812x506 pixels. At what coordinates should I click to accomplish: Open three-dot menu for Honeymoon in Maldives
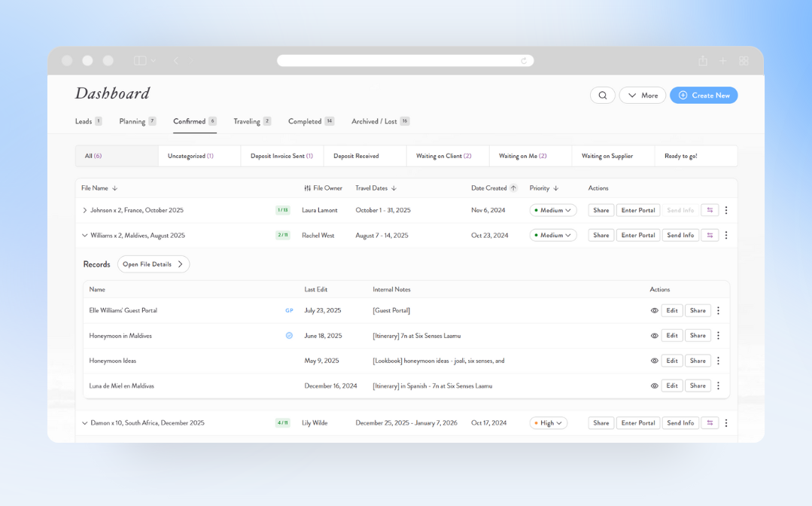click(x=718, y=336)
